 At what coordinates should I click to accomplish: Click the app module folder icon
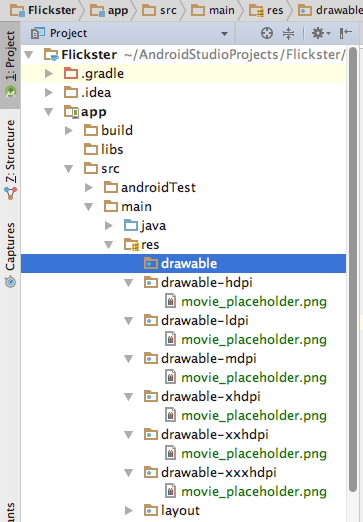click(71, 112)
